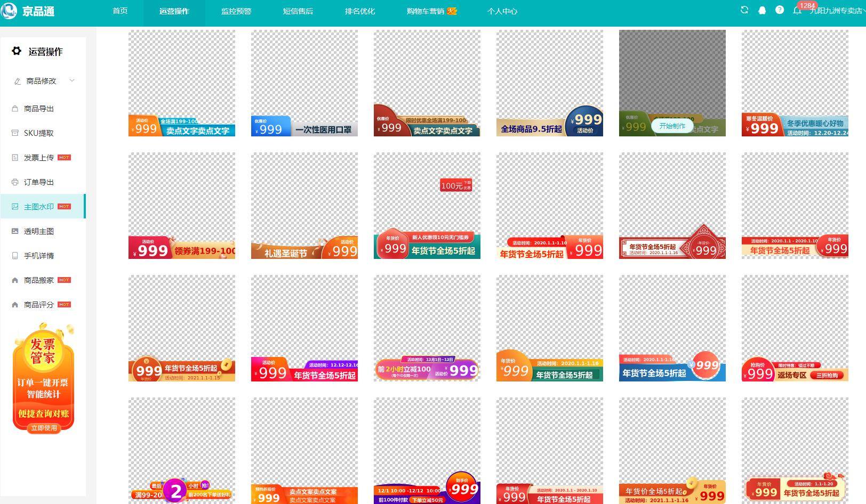The height and width of the screenshot is (504, 866).
Task: Open the penguin QQ support icon
Action: (762, 10)
